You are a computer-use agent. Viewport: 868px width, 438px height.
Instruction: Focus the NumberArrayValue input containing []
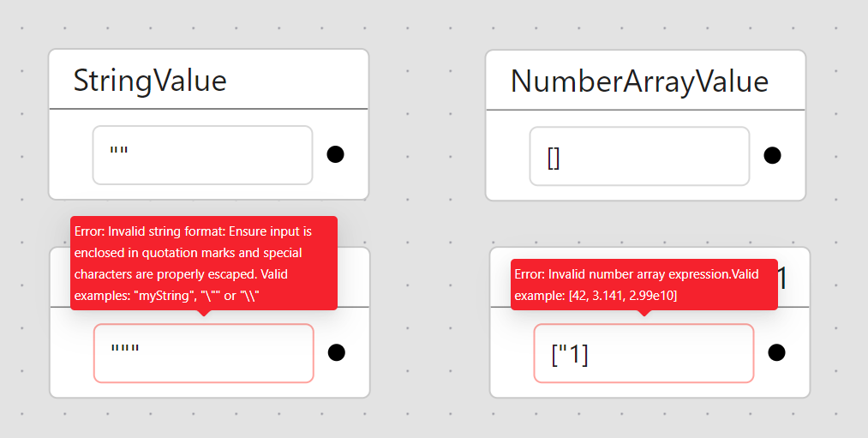coord(639,156)
